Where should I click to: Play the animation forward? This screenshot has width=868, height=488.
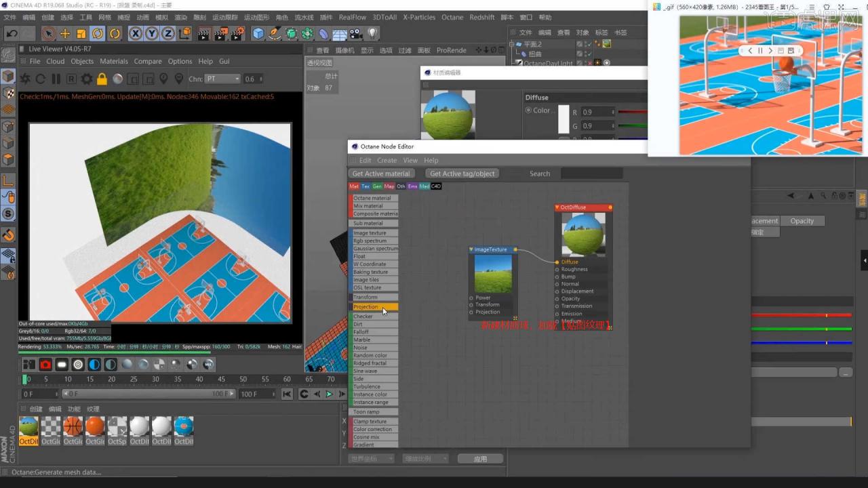point(330,394)
